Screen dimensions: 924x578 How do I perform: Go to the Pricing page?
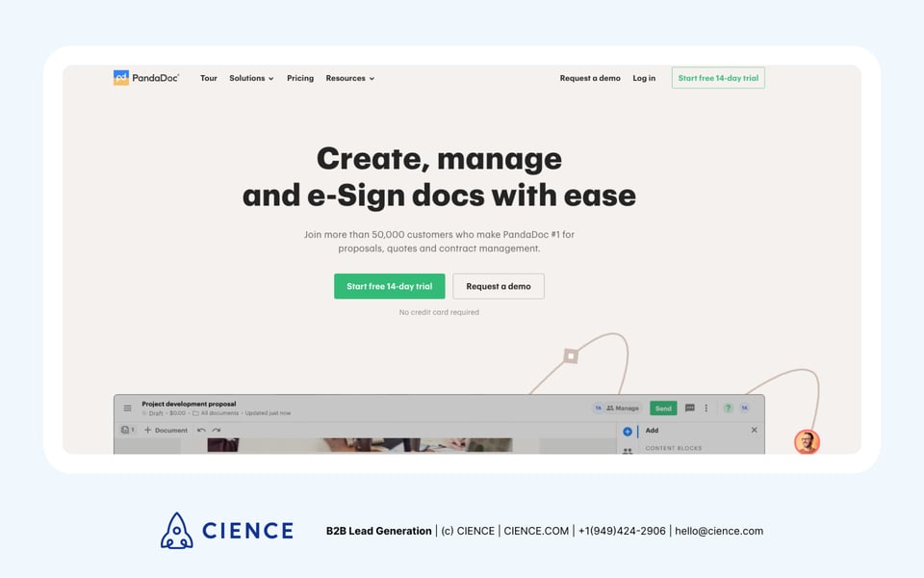pos(300,78)
